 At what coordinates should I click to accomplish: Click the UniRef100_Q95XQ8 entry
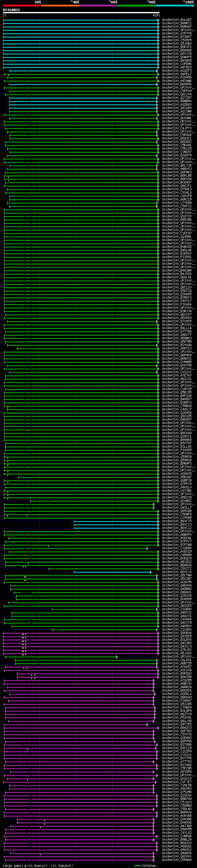click(x=177, y=511)
